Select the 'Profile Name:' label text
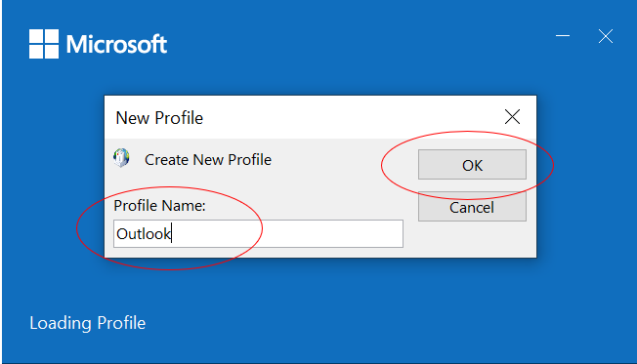Image resolution: width=637 pixels, height=364 pixels. point(159,206)
